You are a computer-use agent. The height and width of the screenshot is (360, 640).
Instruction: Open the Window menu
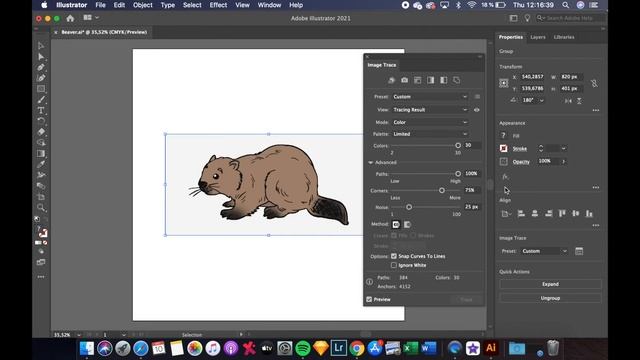point(269,5)
